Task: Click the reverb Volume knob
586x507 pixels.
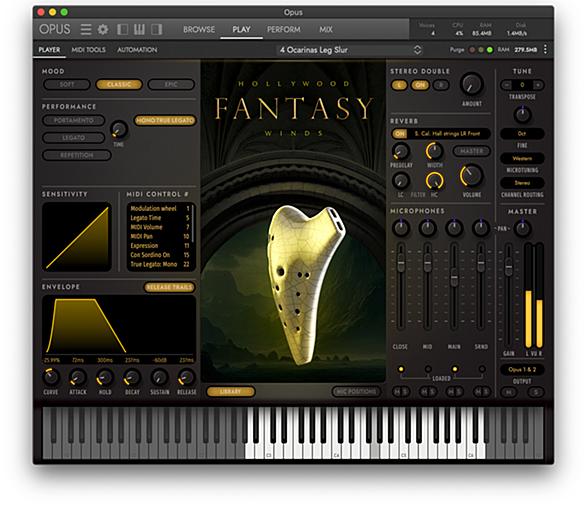Action: tap(472, 175)
